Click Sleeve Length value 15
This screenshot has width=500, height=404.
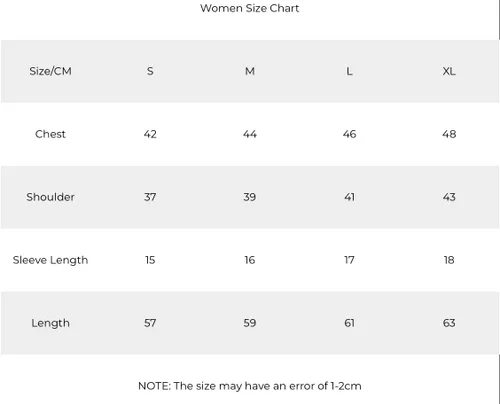tap(150, 260)
